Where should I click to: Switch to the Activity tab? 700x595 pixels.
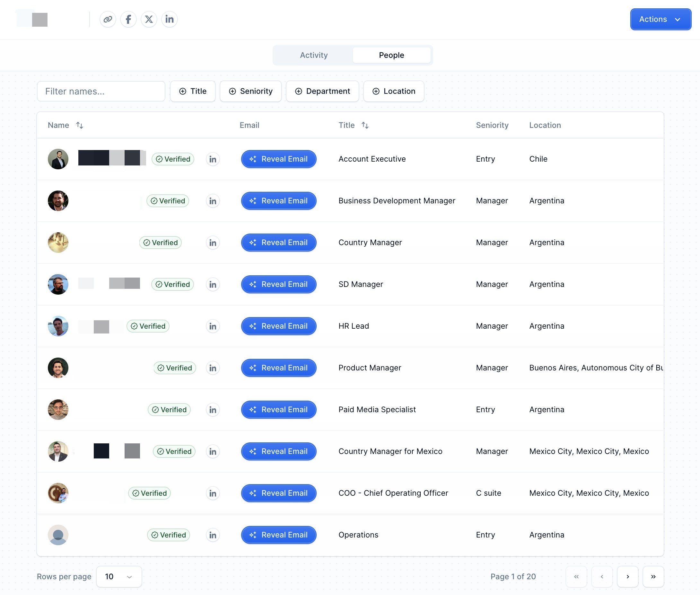(x=313, y=55)
